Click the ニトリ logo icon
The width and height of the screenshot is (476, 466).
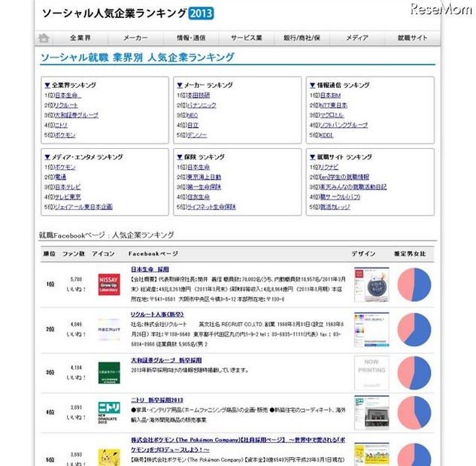(109, 413)
